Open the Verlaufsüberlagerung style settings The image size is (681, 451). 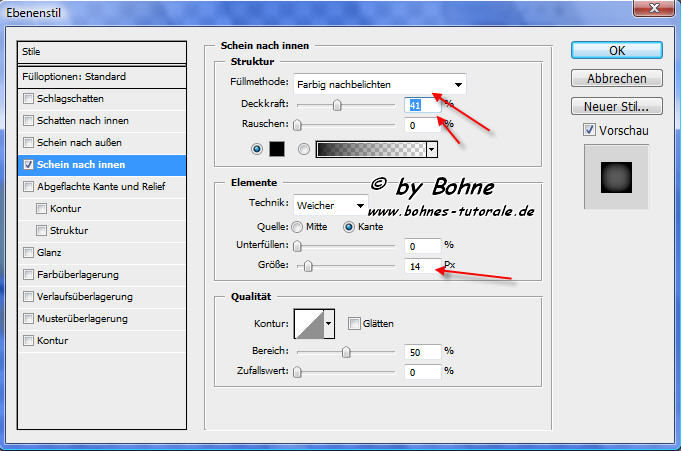coord(84,296)
